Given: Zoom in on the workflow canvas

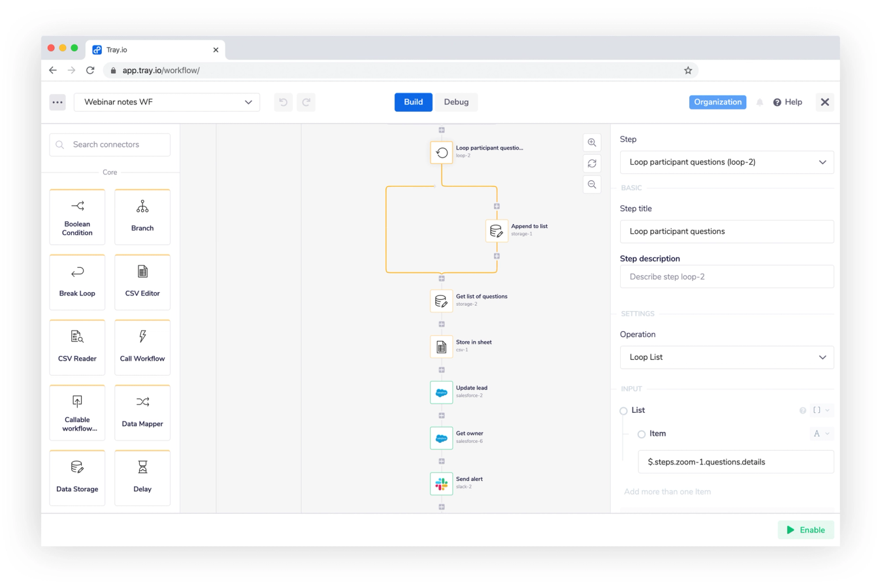Looking at the screenshot, I should click(592, 142).
